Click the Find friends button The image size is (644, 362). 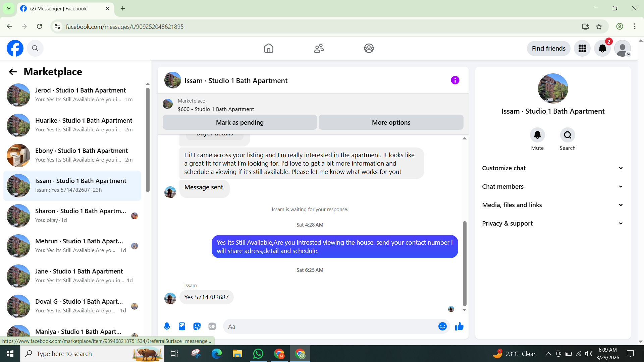click(548, 49)
